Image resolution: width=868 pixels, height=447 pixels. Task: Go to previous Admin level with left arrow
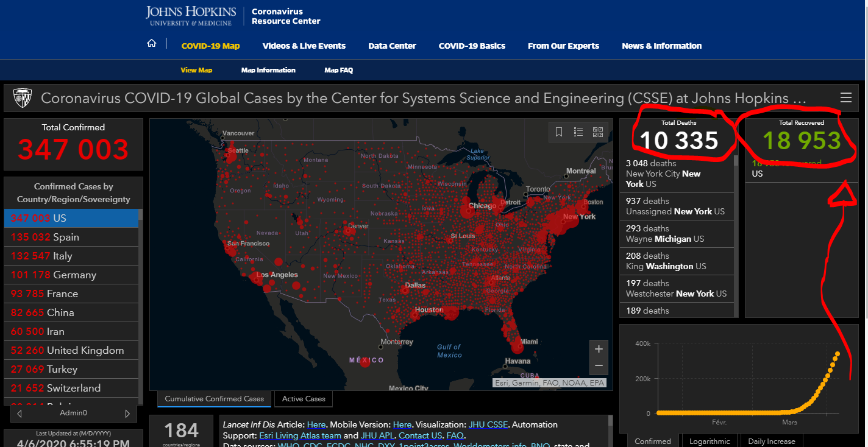[x=20, y=414]
